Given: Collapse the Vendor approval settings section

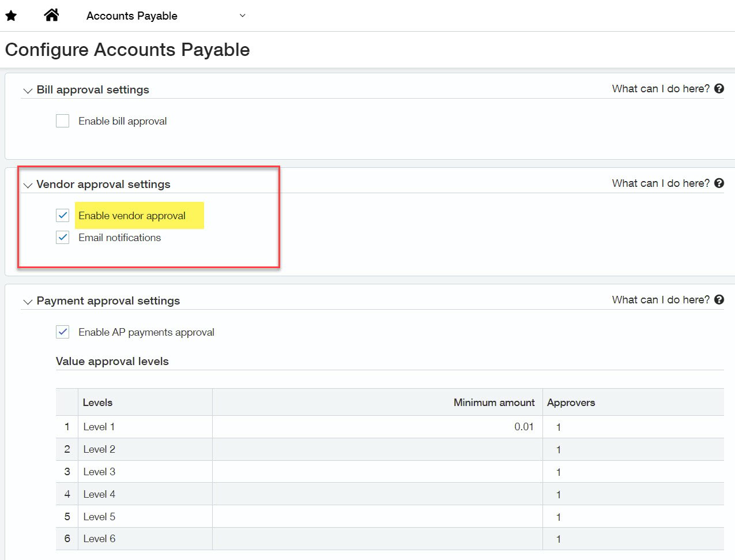Looking at the screenshot, I should point(28,186).
